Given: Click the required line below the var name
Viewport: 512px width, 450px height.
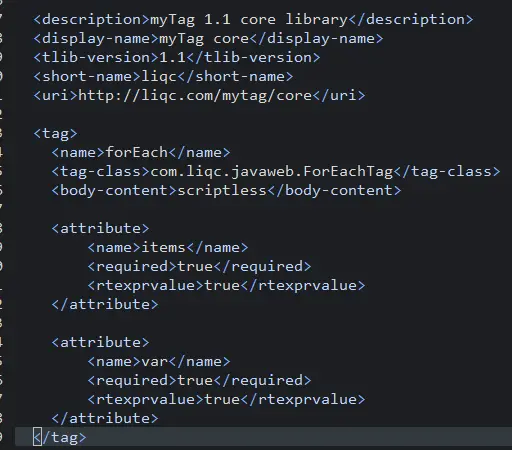Looking at the screenshot, I should [x=199, y=380].
